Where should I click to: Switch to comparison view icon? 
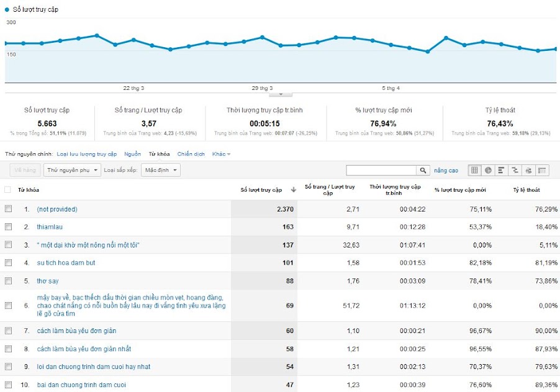tap(515, 170)
